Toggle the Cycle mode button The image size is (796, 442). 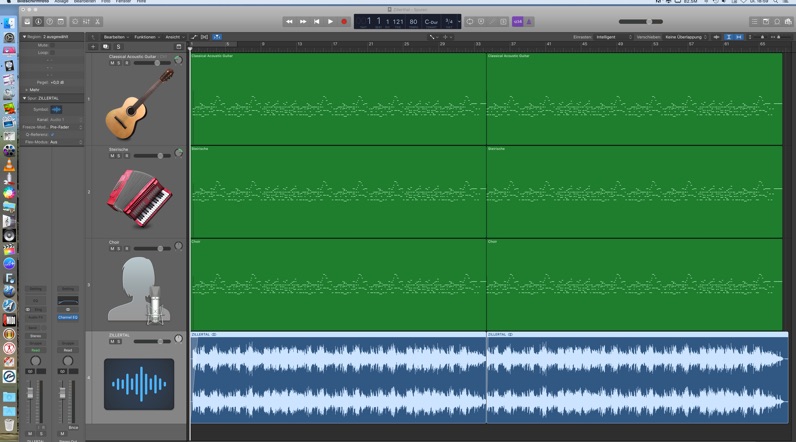pyautogui.click(x=470, y=22)
